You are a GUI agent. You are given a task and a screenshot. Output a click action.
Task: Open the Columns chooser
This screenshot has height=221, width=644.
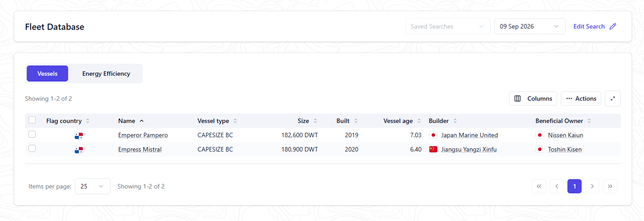(533, 98)
